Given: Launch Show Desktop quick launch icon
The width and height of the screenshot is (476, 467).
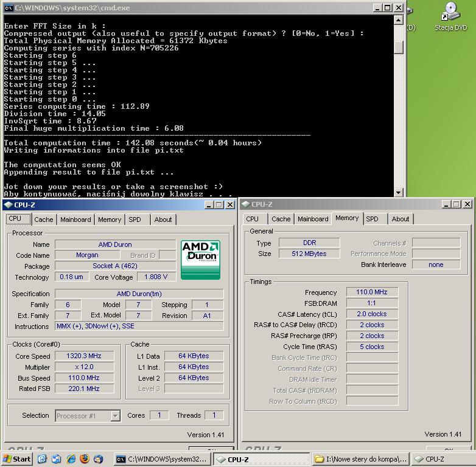Looking at the screenshot, I should (x=42, y=459).
